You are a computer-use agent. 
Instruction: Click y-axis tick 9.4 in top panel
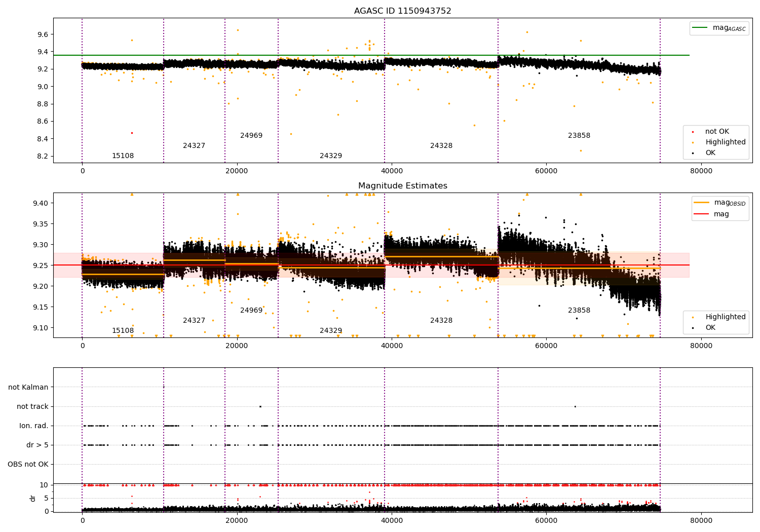click(x=43, y=52)
